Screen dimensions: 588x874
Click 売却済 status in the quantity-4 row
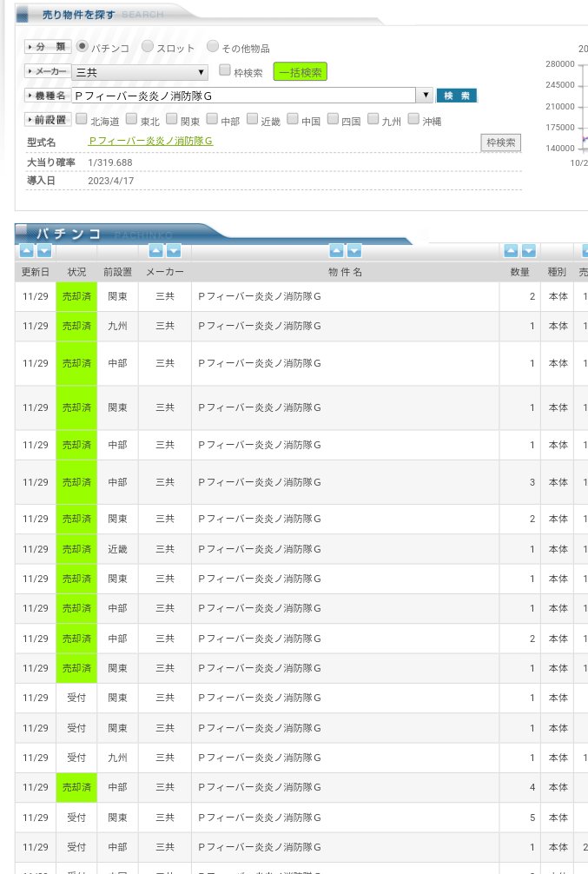[76, 788]
